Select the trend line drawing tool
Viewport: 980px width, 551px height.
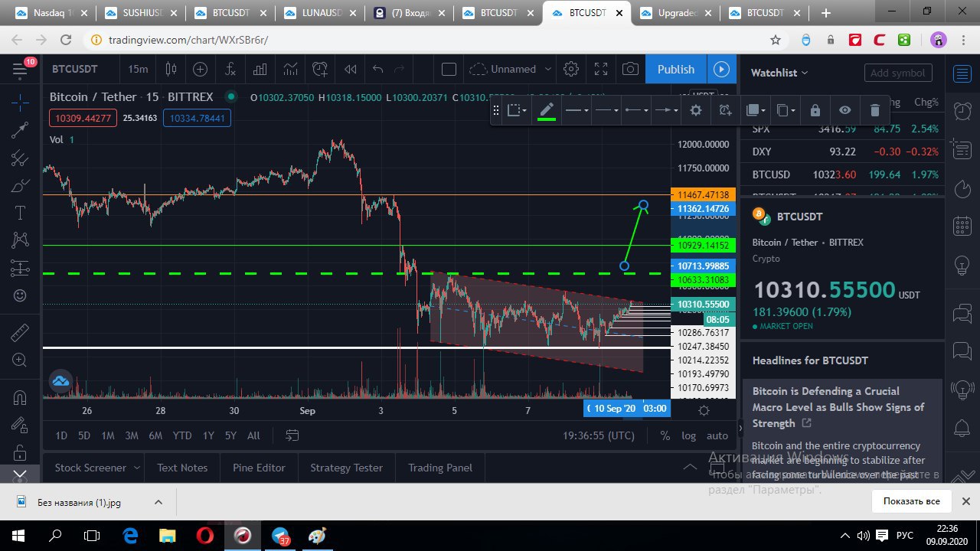coord(20,130)
